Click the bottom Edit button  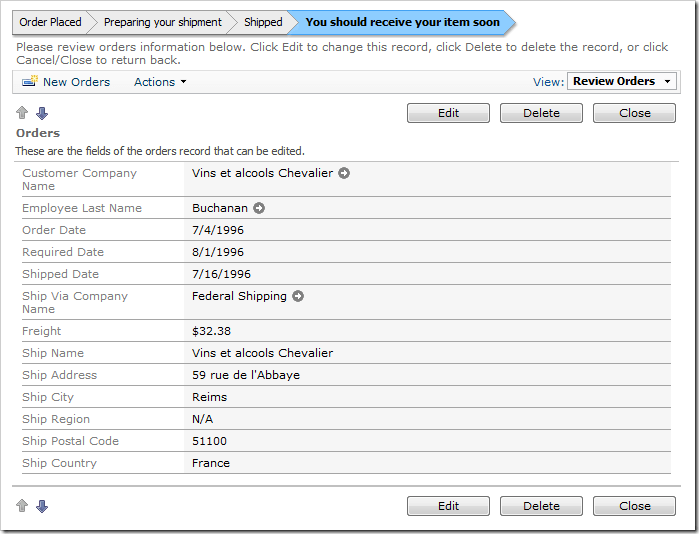coord(448,506)
